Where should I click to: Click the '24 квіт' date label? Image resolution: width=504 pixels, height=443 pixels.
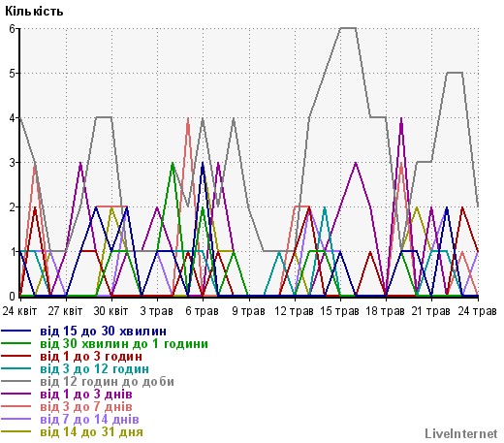[20, 311]
